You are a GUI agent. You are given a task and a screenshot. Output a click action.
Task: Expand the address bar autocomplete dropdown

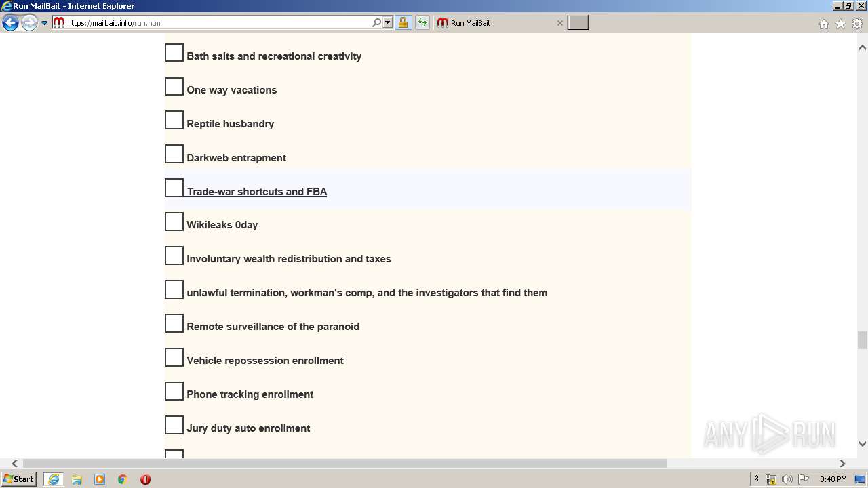[x=388, y=22]
